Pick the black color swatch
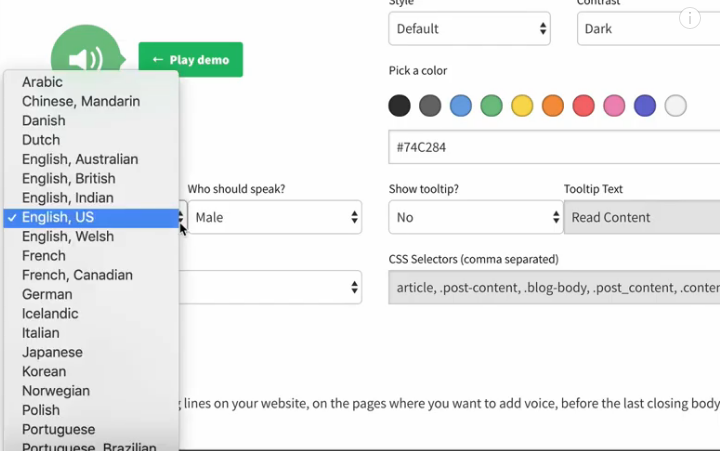 click(399, 106)
